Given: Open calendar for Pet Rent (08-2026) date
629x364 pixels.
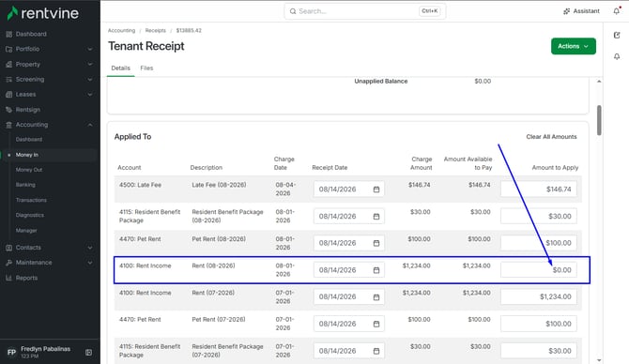Looking at the screenshot, I should point(376,243).
